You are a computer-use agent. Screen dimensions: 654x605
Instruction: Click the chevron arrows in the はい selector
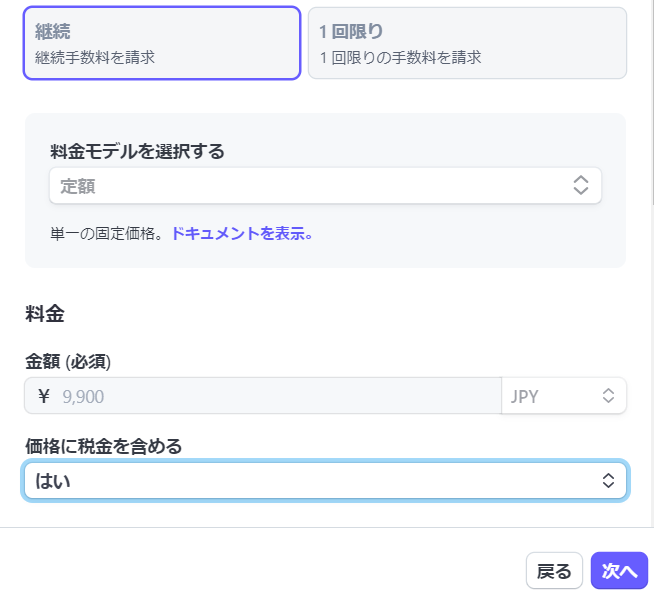tap(608, 481)
